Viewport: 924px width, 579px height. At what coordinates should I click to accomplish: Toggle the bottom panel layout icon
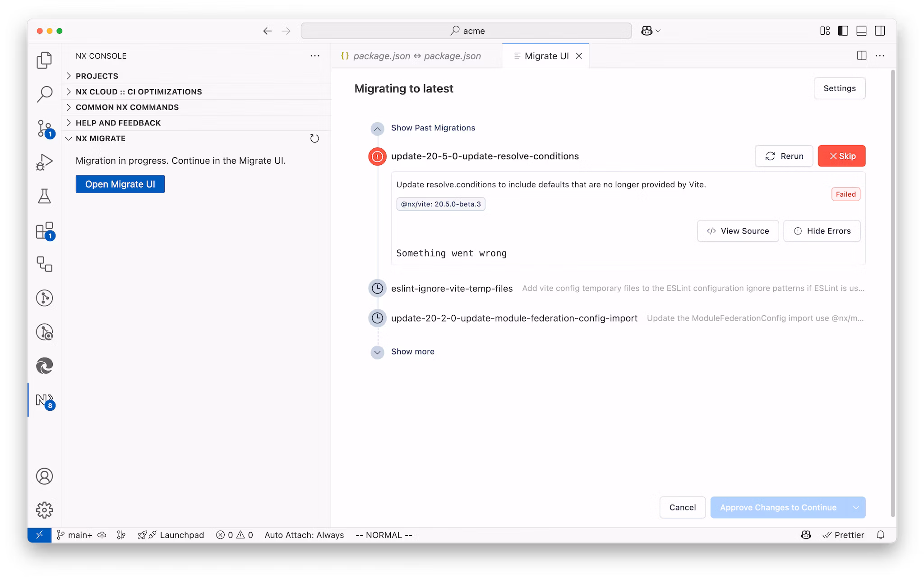pyautogui.click(x=861, y=31)
